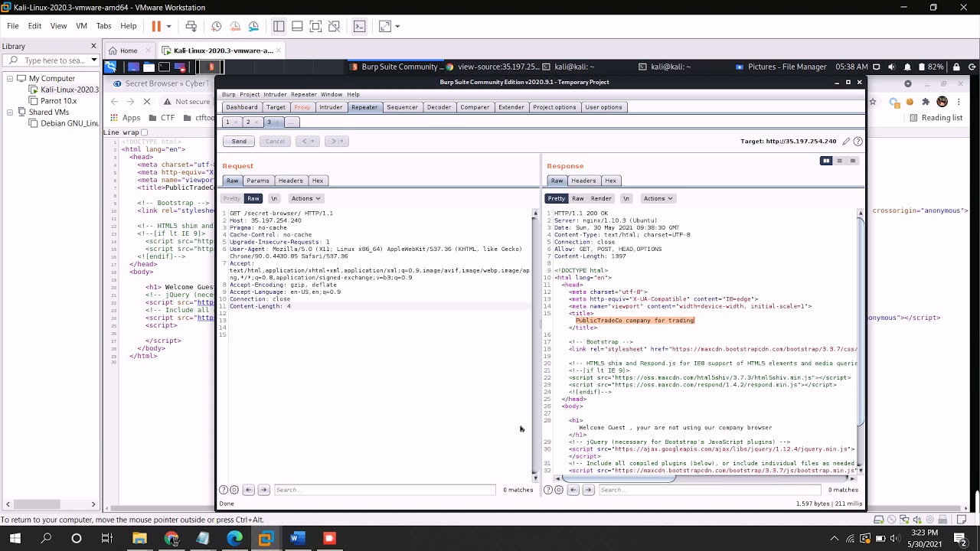Switch Request view to Params tab
The image size is (980, 551).
click(x=258, y=181)
